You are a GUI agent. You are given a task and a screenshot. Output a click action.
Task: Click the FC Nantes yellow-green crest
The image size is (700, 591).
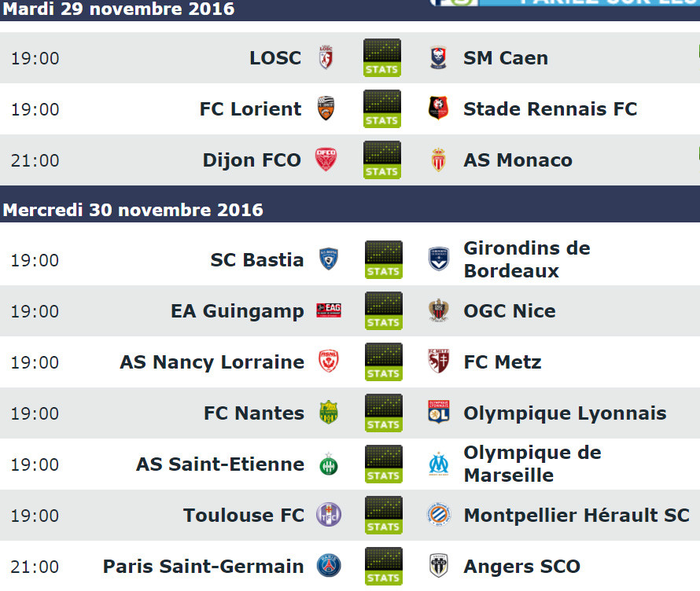[329, 412]
